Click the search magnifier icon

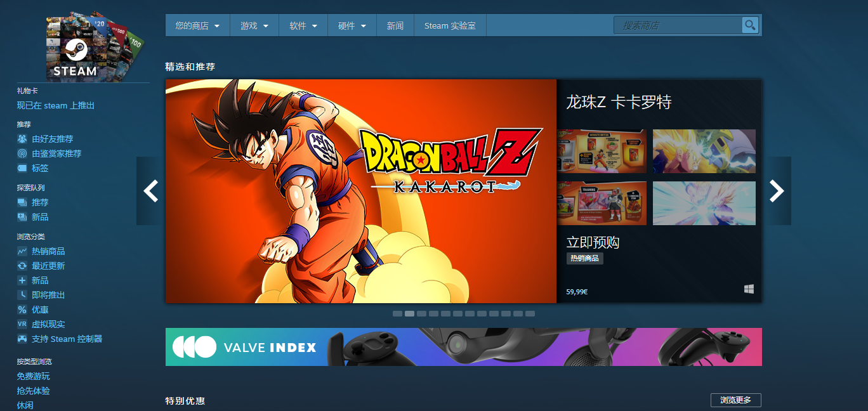point(750,25)
